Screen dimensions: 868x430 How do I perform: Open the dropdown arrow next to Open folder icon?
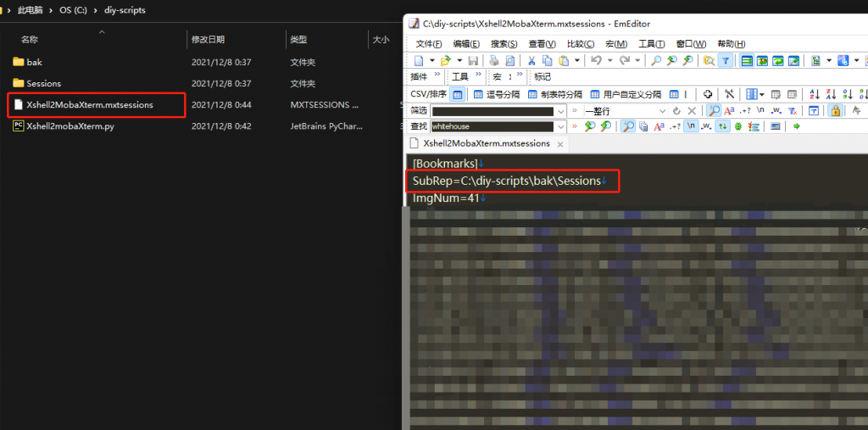tap(459, 60)
